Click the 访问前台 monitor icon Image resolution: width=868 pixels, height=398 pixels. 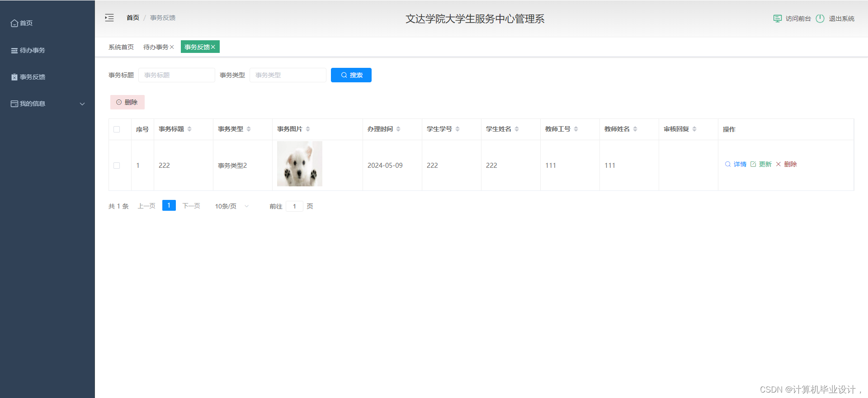pyautogui.click(x=778, y=19)
